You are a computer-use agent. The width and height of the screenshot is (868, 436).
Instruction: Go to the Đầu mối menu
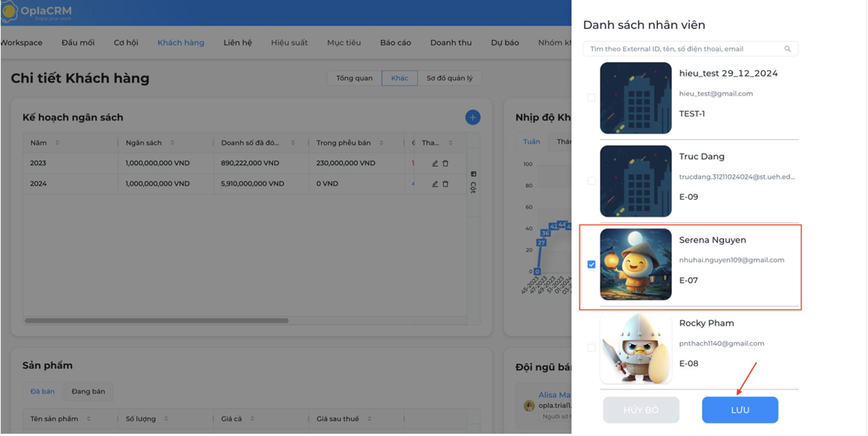click(x=78, y=43)
